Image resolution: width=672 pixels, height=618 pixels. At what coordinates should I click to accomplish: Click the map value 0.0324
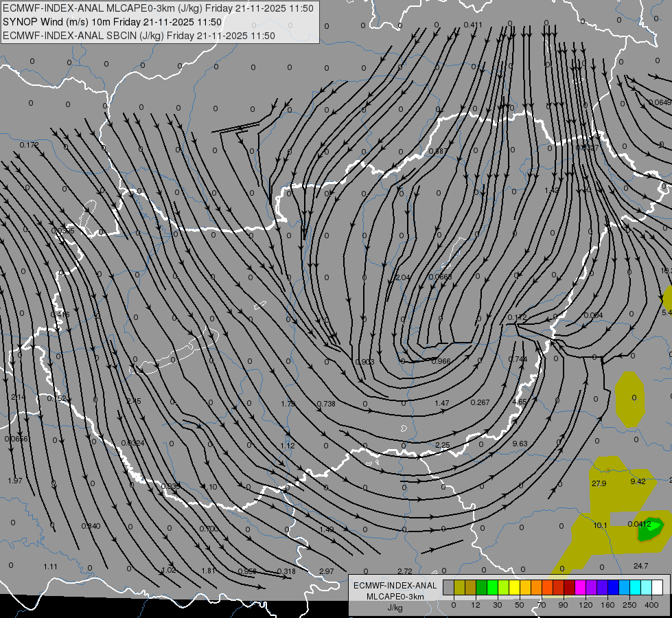click(x=133, y=443)
